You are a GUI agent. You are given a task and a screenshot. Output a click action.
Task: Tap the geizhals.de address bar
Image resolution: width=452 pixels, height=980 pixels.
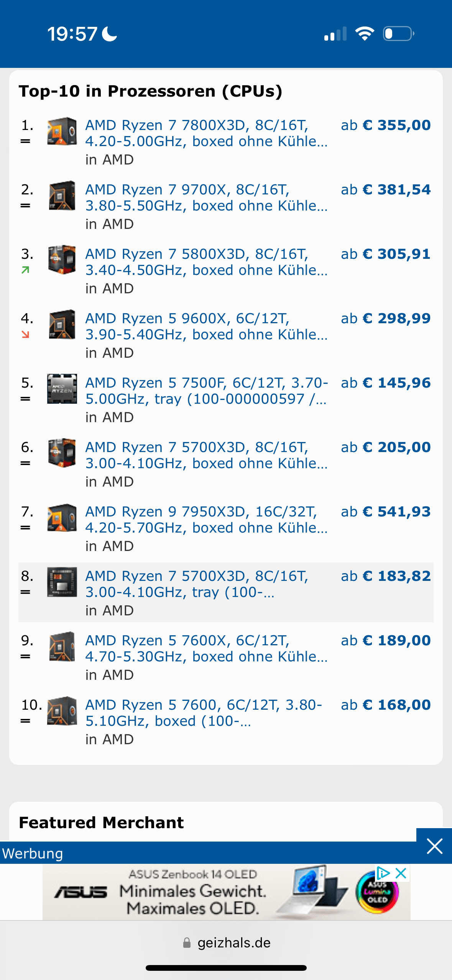[x=234, y=943]
